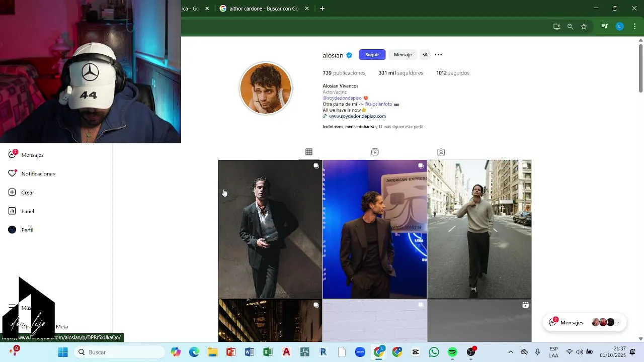This screenshot has width=644, height=362.
Task: Open the Chrome three-dot menu
Action: click(x=634, y=27)
